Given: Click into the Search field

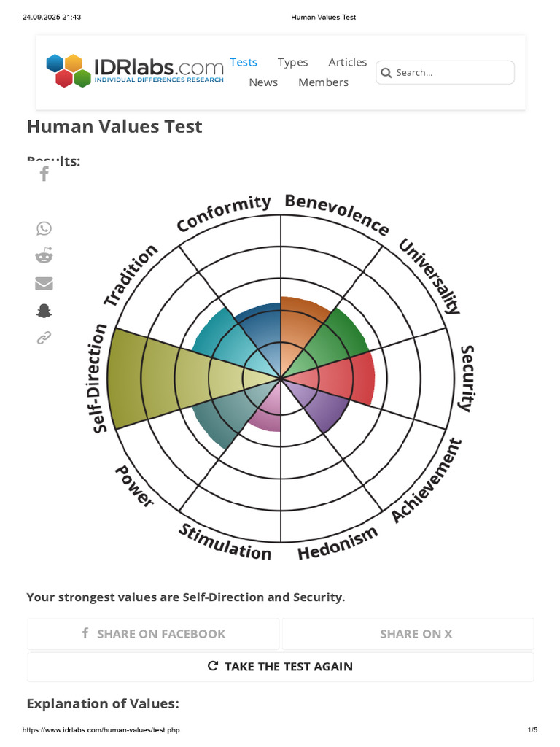Looking at the screenshot, I should (452, 73).
